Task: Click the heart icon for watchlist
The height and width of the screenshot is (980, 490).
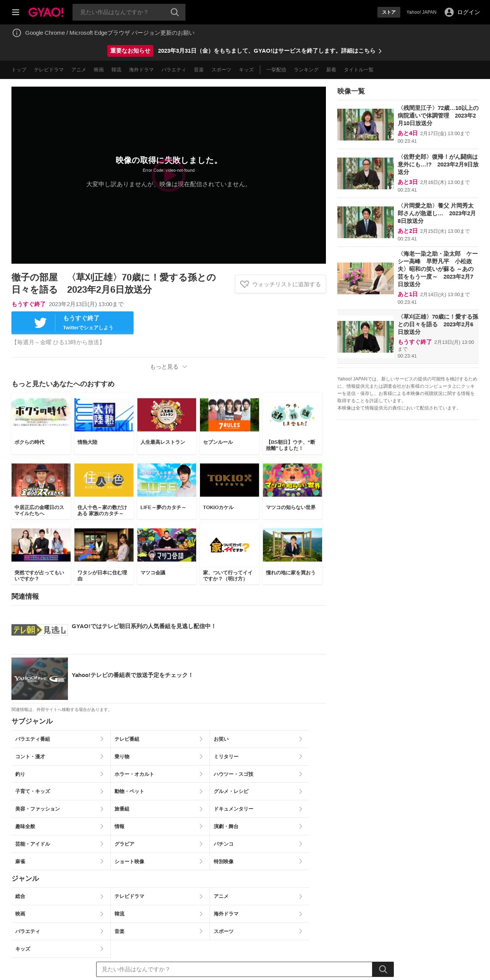Action: [245, 284]
